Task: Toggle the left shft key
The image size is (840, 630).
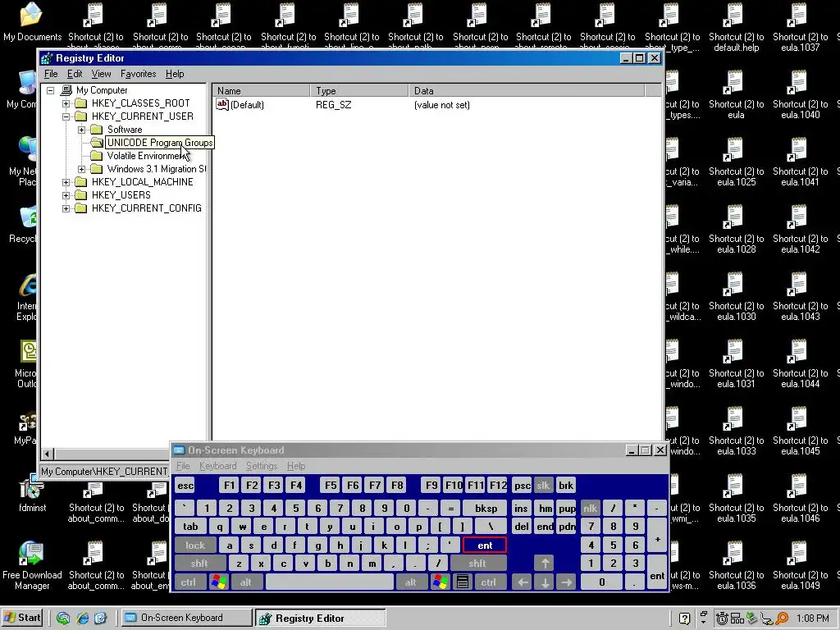Action: coord(199,564)
